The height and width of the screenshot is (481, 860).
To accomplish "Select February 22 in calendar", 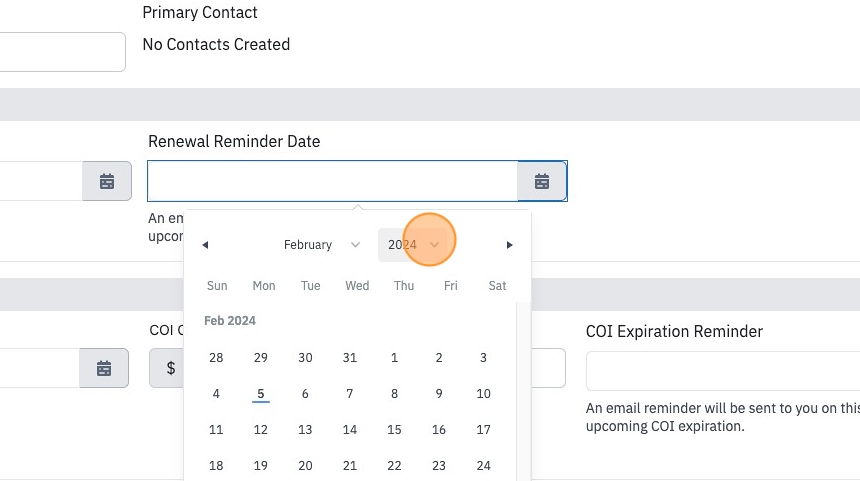I will pyautogui.click(x=394, y=466).
